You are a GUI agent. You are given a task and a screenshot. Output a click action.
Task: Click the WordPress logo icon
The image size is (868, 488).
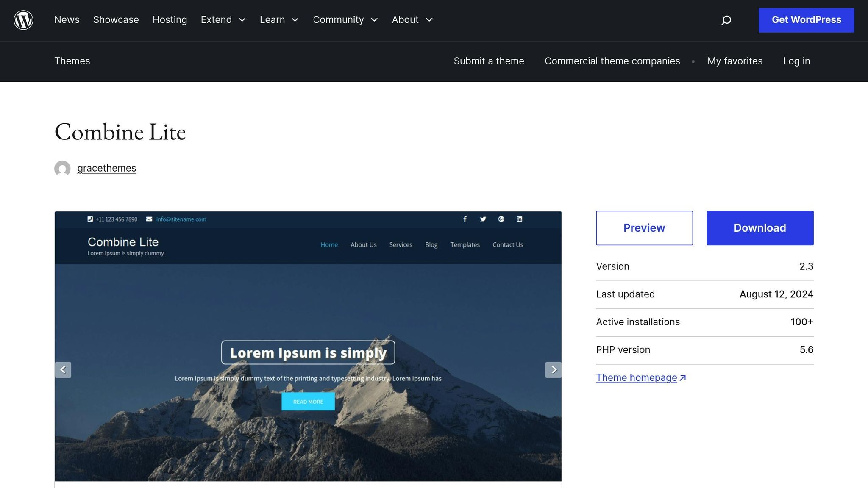23,20
